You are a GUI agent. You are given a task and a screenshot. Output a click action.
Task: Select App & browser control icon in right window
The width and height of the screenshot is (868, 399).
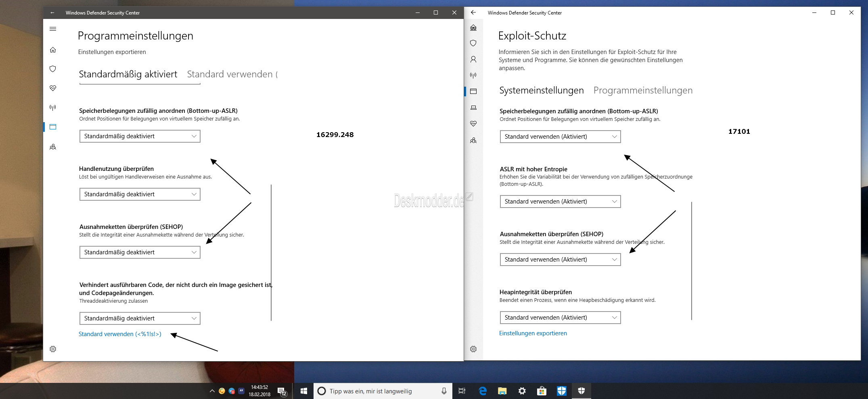click(473, 91)
